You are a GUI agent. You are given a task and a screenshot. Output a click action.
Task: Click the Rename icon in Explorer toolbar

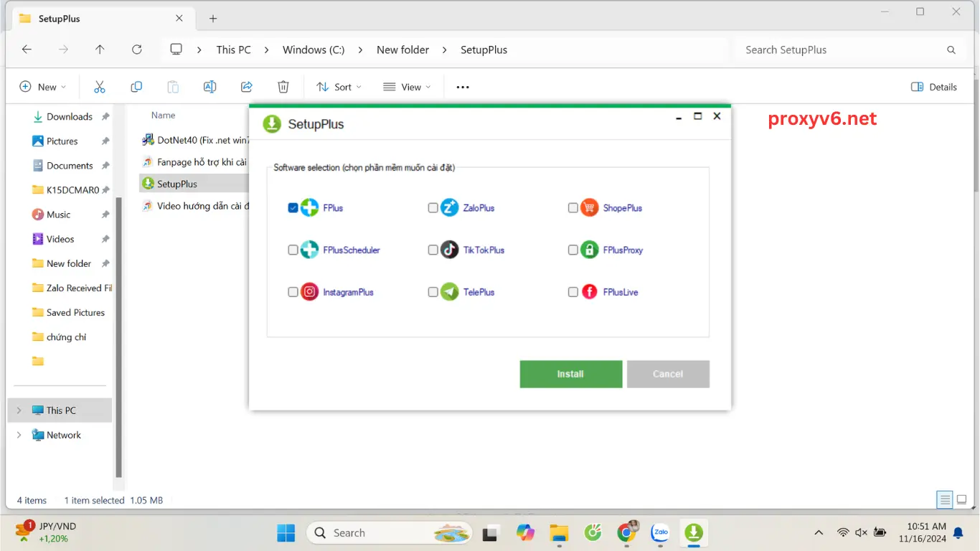209,87
